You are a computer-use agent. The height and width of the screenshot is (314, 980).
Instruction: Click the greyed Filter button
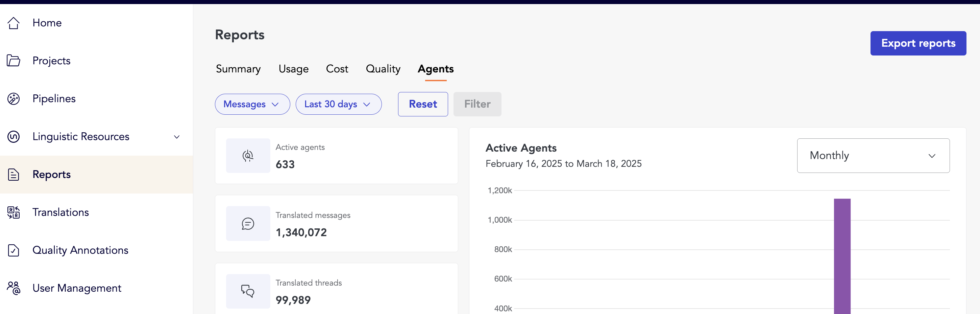click(x=477, y=104)
